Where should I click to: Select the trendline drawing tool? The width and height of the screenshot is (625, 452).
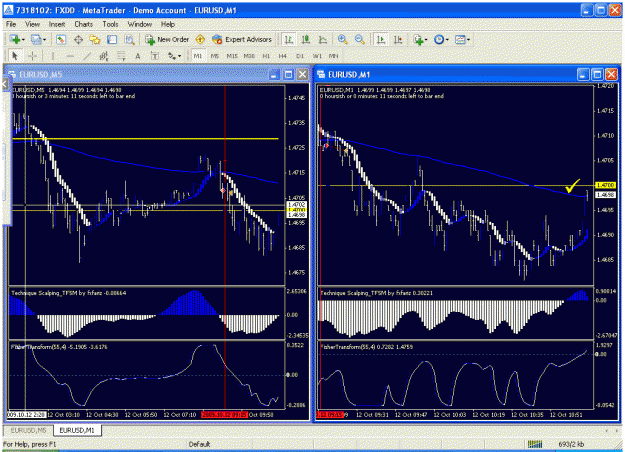point(87,56)
